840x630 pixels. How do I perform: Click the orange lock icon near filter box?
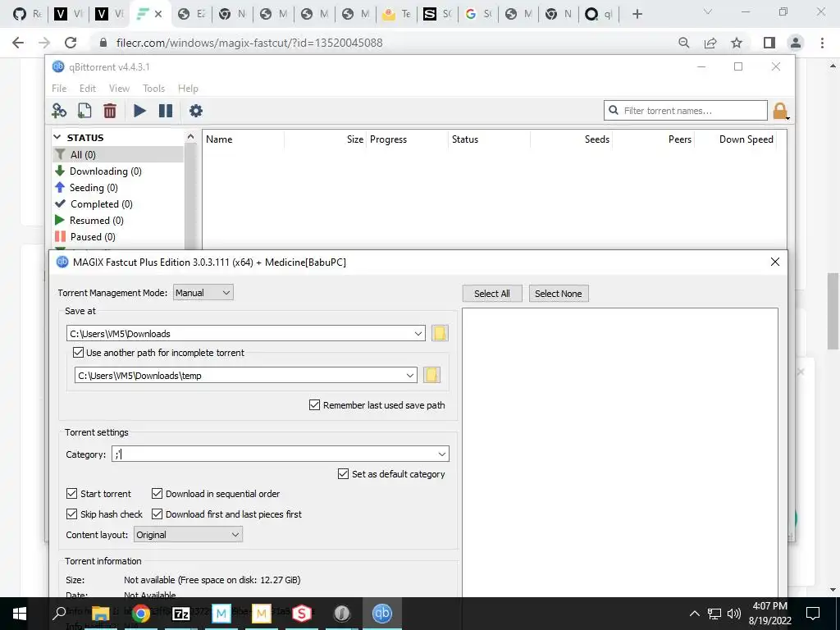pos(781,111)
